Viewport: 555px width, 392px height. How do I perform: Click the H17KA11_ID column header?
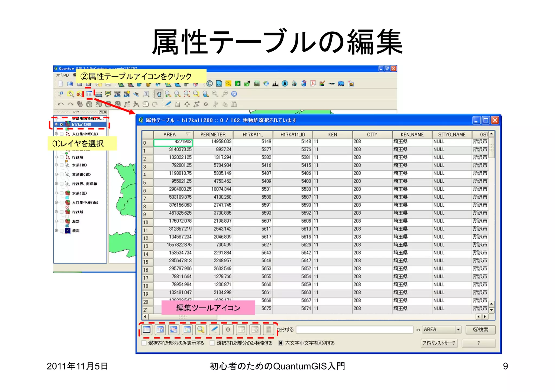293,135
